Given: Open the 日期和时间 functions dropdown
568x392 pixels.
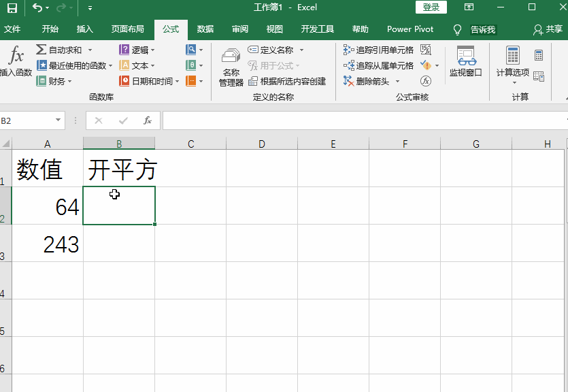Looking at the screenshot, I should 149,81.
